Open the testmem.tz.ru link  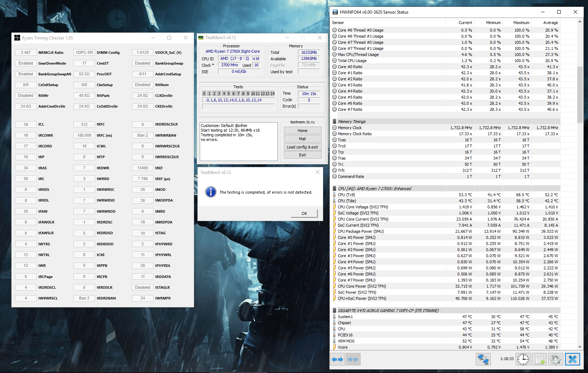pos(303,122)
